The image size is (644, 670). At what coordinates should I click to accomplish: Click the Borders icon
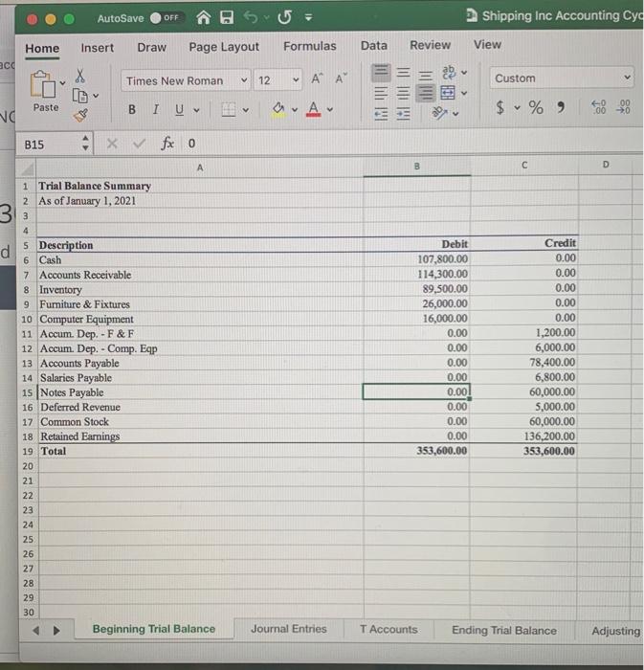[x=229, y=110]
